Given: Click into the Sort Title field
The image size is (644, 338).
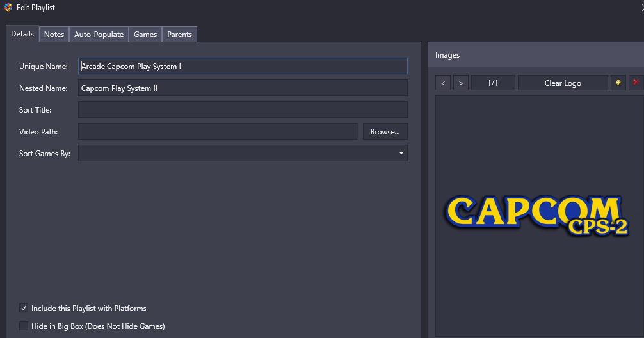Looking at the screenshot, I should pos(243,109).
